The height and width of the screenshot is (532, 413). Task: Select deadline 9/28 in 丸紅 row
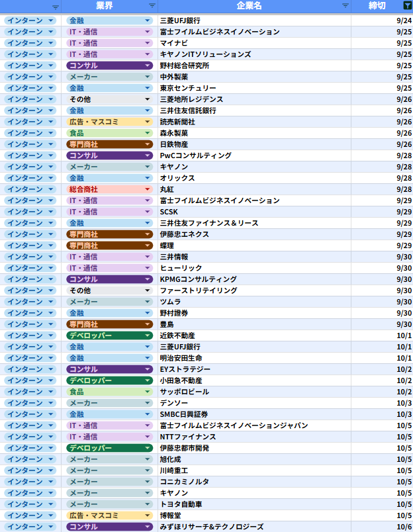coord(382,189)
